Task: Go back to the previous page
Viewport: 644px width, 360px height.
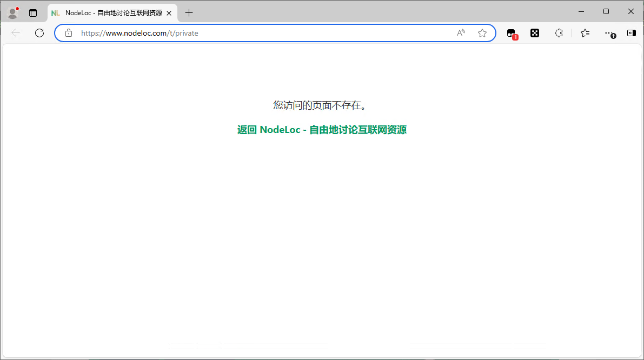Action: click(16, 33)
